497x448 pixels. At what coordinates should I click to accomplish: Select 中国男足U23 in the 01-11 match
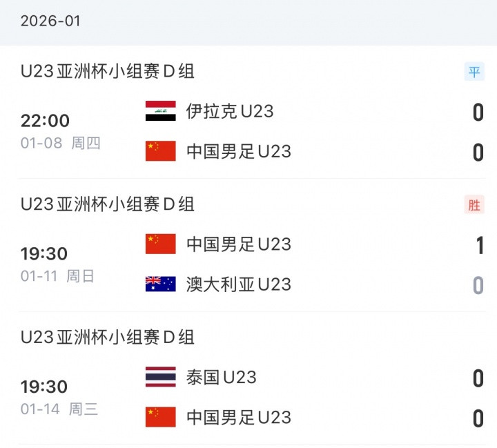(238, 244)
